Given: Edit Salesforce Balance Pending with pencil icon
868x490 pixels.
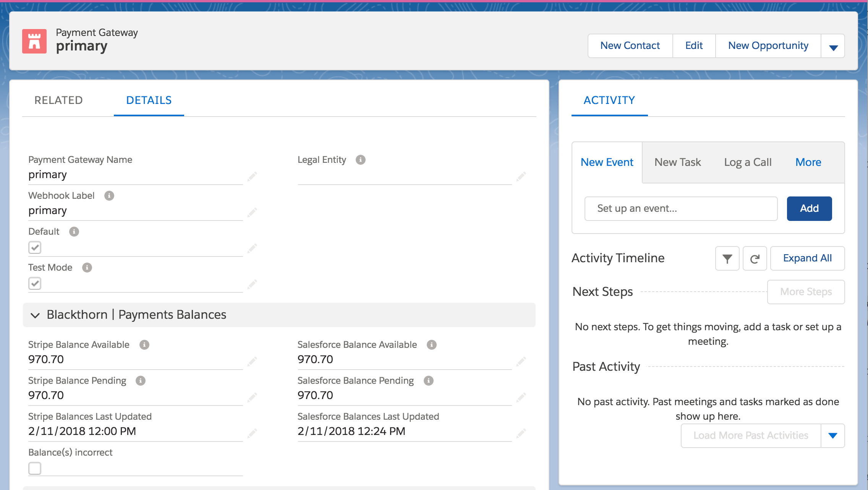Looking at the screenshot, I should click(521, 398).
